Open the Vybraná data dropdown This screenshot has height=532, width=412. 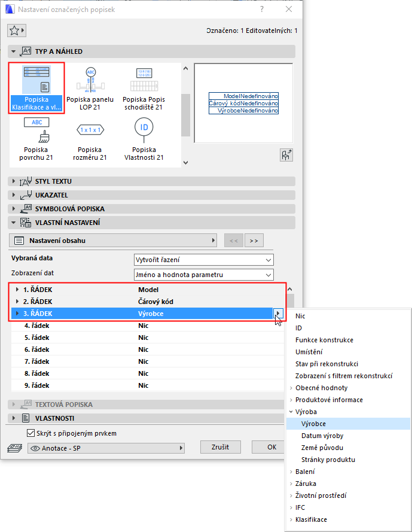click(204, 260)
